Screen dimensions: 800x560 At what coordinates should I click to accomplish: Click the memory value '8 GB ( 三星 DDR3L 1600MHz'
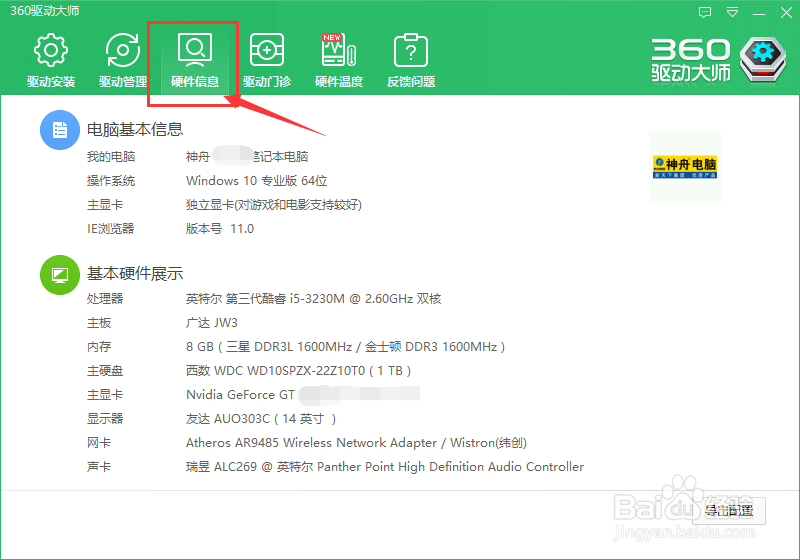click(x=269, y=347)
